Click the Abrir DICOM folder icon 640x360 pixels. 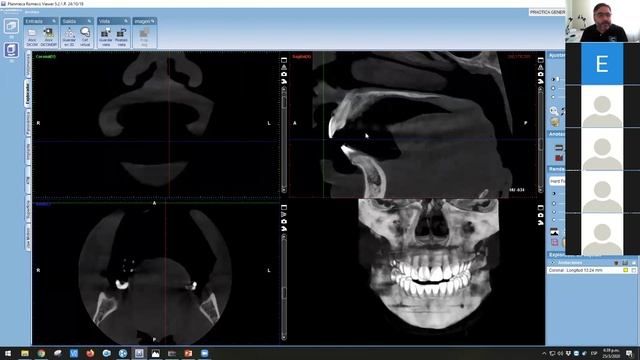coord(32,33)
